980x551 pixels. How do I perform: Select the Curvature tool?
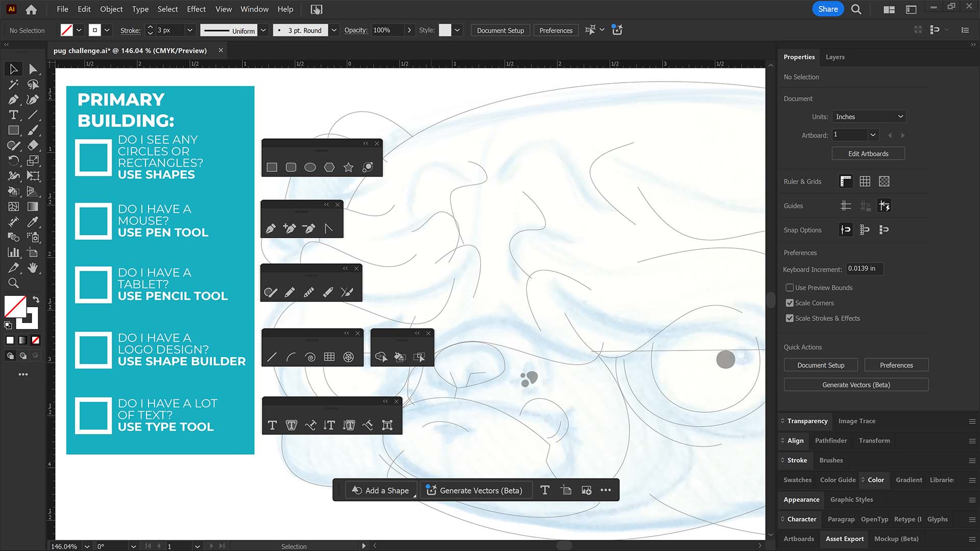[x=33, y=99]
